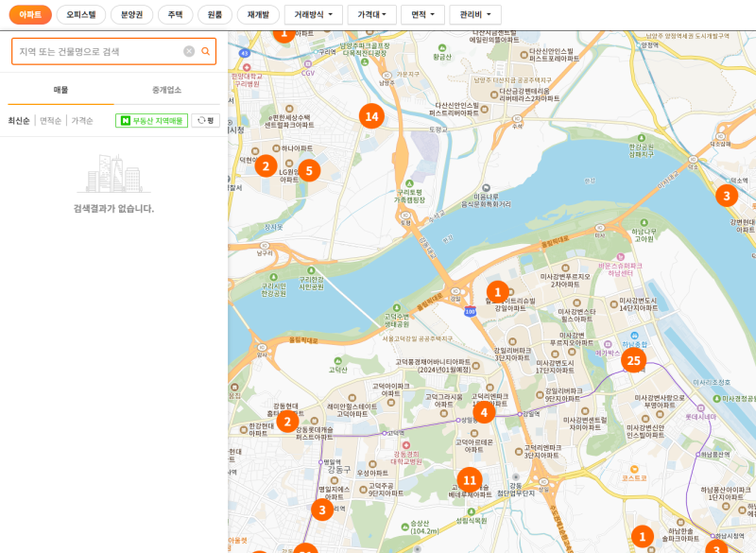Focus the 지역 또는 건물명으로 검색 field
Image resolution: width=756 pixels, height=553 pixels.
coord(99,52)
